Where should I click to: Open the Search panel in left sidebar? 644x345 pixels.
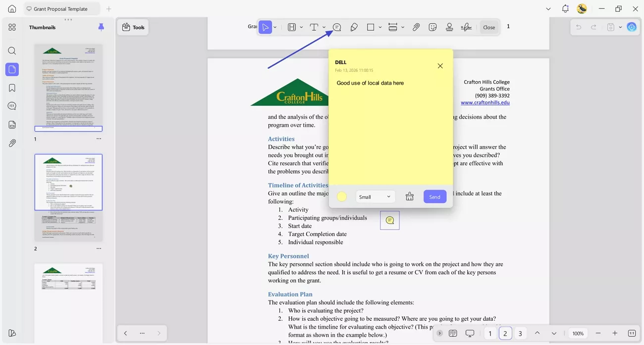[12, 51]
